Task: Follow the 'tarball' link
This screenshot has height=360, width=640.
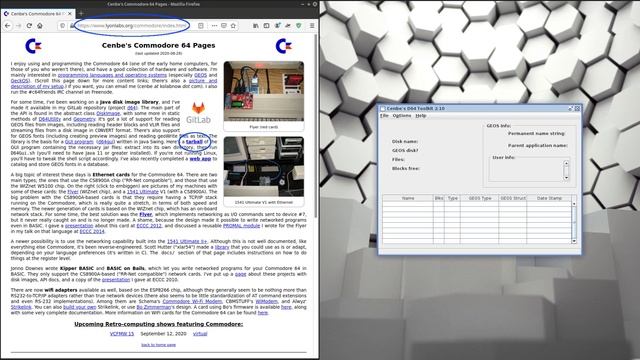Action: pos(194,142)
